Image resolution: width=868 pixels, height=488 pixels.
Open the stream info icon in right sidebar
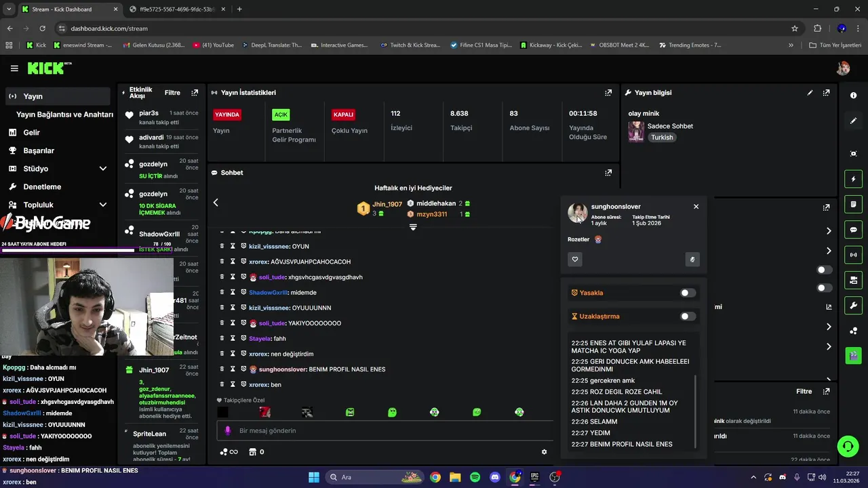(x=853, y=96)
